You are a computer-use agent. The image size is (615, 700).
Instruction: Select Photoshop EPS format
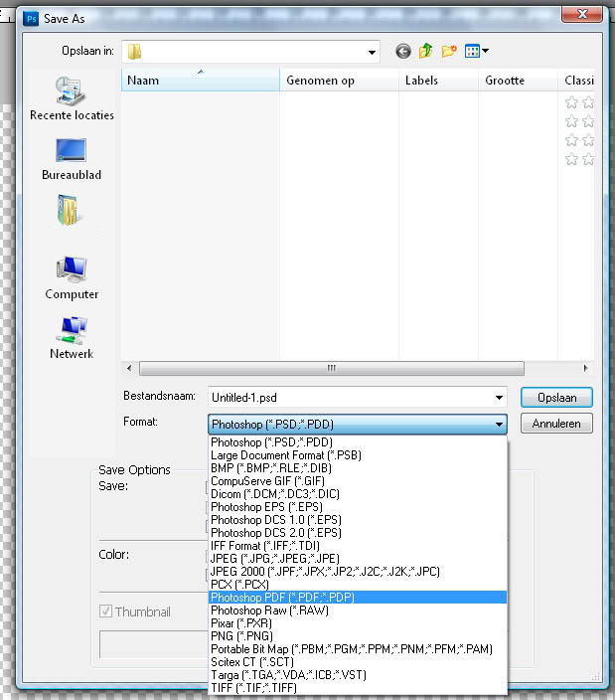(x=358, y=507)
